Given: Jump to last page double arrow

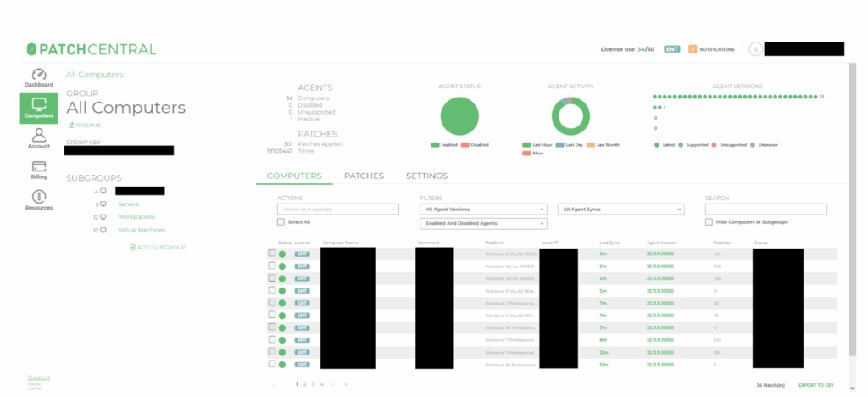Looking at the screenshot, I should coord(346,384).
